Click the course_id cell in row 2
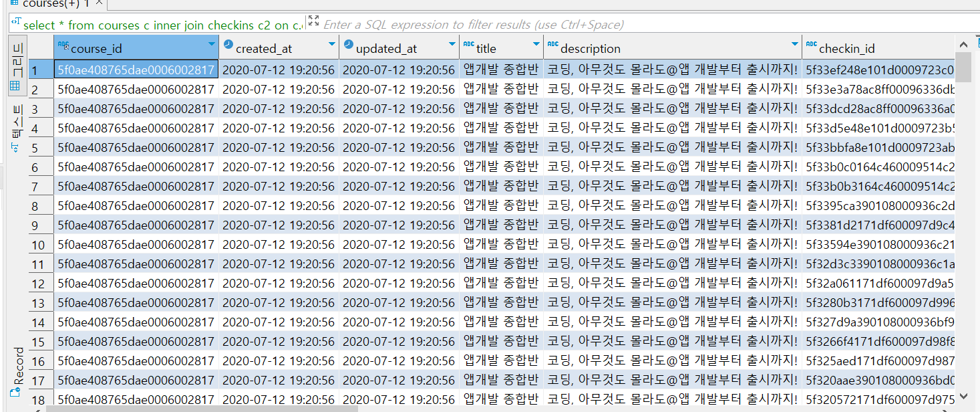 [136, 89]
